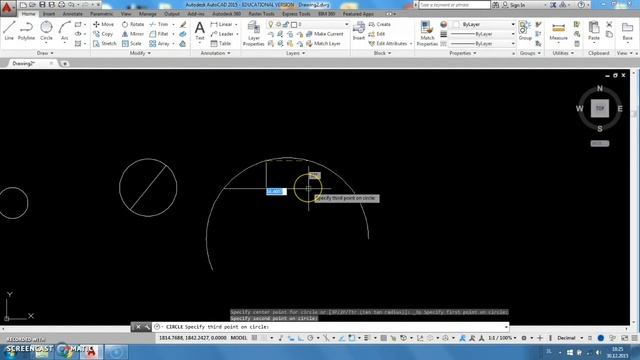Screen dimensions: 640x360
Task: Switch to the Parametric ribbon tab
Action: tap(101, 14)
